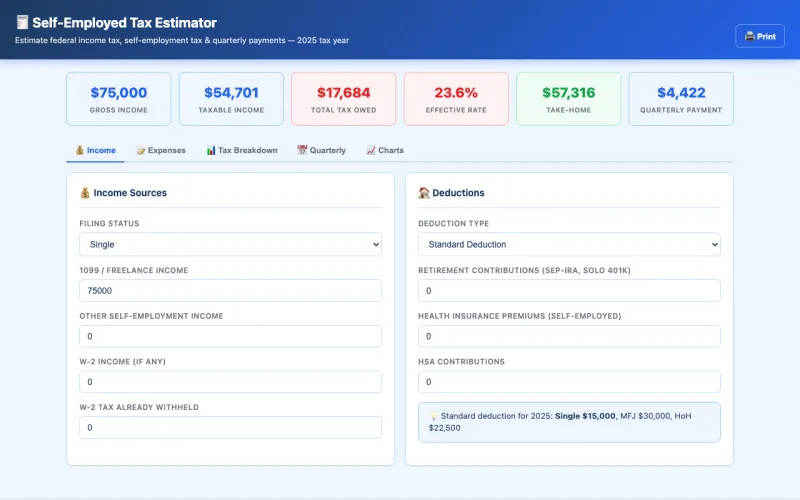
Task: Focus the Health Insurance Premiums field
Action: click(568, 336)
